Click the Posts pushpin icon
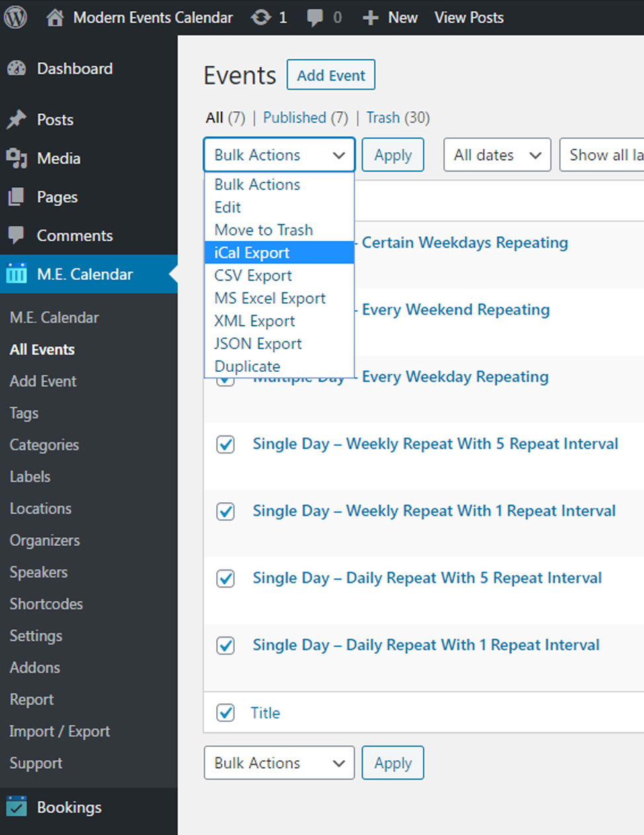 17,120
